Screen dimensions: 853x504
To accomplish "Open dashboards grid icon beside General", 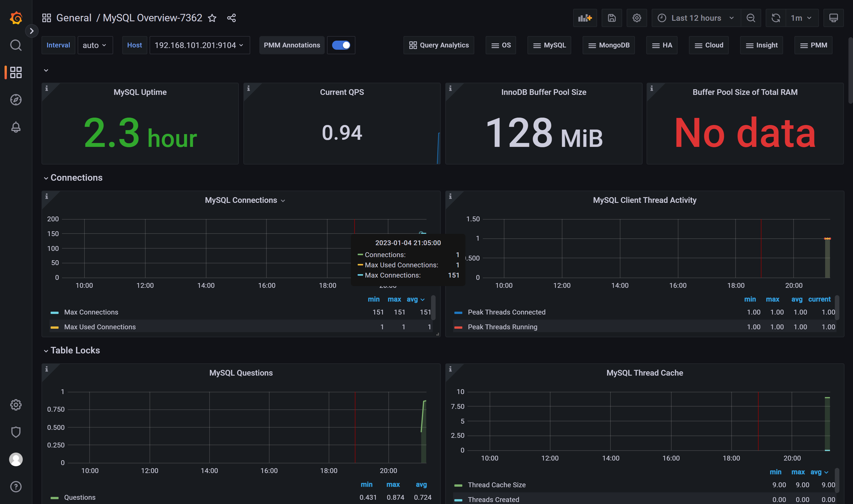I will [x=47, y=18].
